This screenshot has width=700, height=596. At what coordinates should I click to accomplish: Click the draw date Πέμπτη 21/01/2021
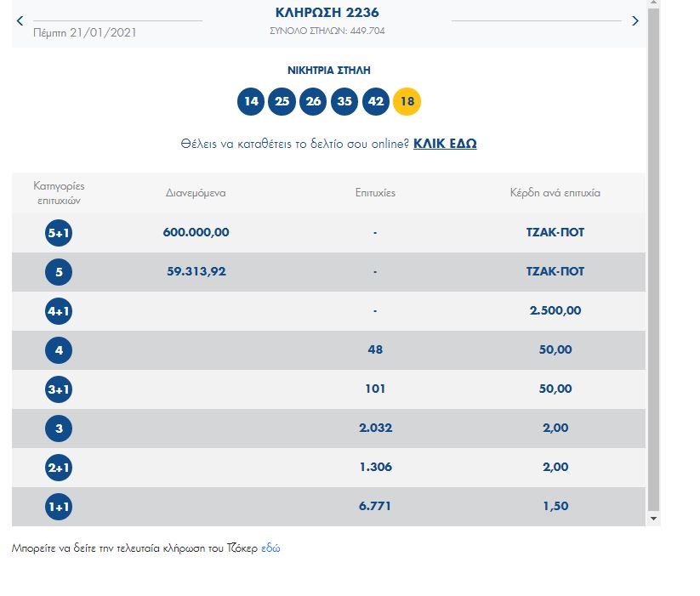[x=84, y=33]
